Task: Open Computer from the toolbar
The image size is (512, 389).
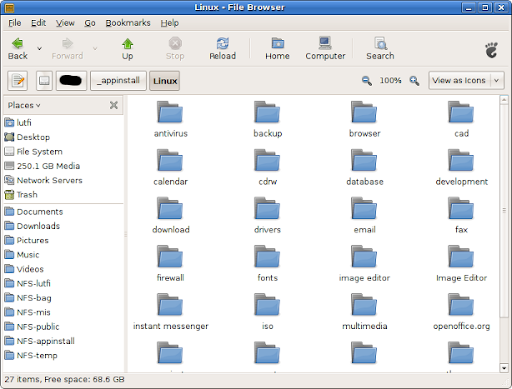Action: click(x=325, y=49)
